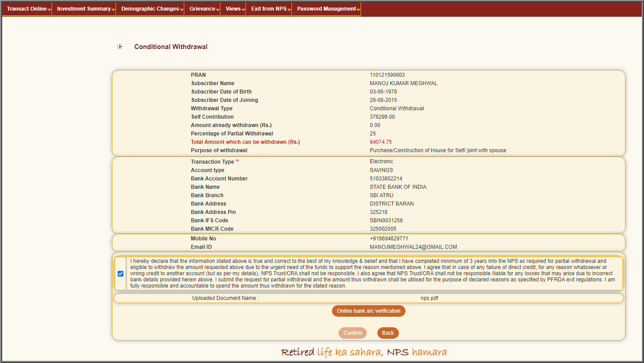Click the dropdown arrow on Views

pos(242,8)
